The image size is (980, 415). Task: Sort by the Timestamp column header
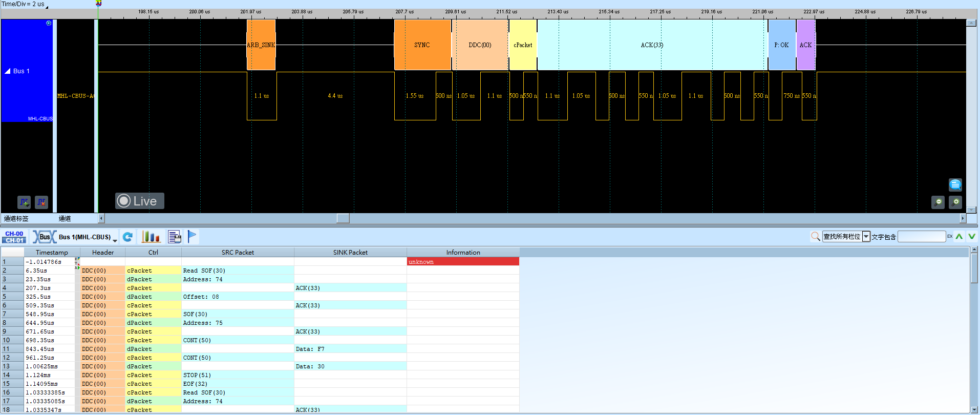[52, 252]
